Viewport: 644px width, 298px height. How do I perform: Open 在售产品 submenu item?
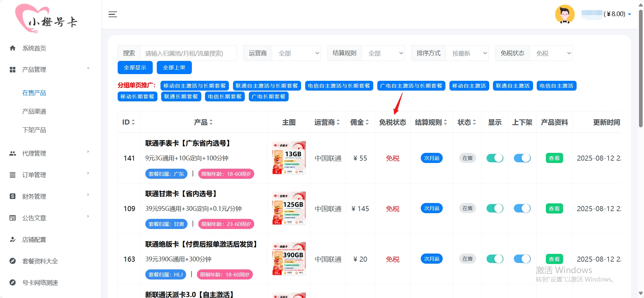click(x=34, y=93)
